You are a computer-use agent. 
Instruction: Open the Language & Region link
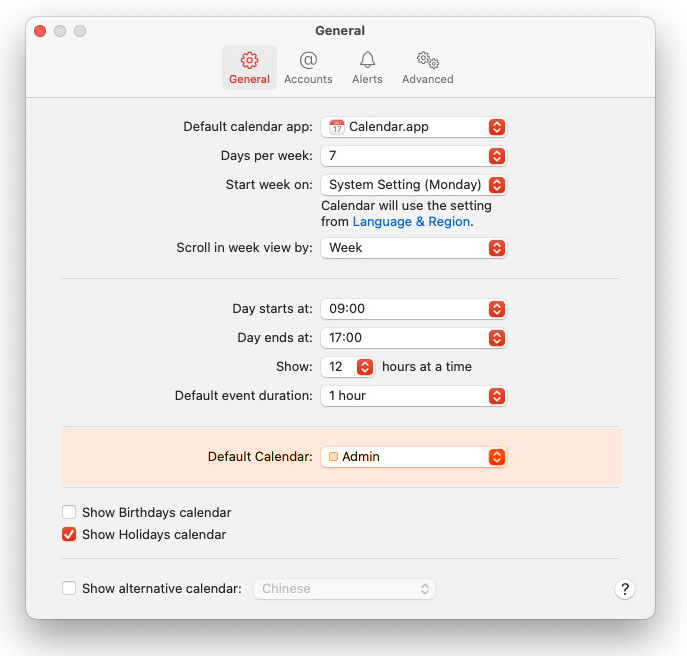[x=411, y=222]
